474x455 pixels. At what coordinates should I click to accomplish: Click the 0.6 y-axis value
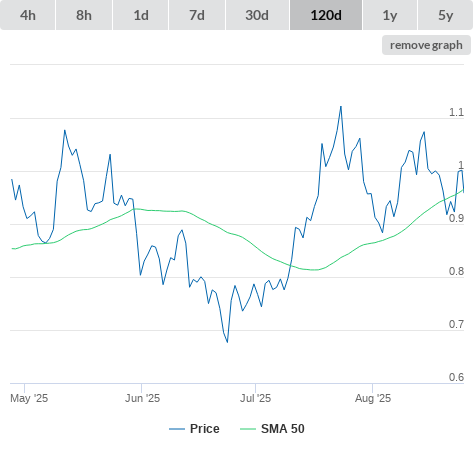[456, 377]
